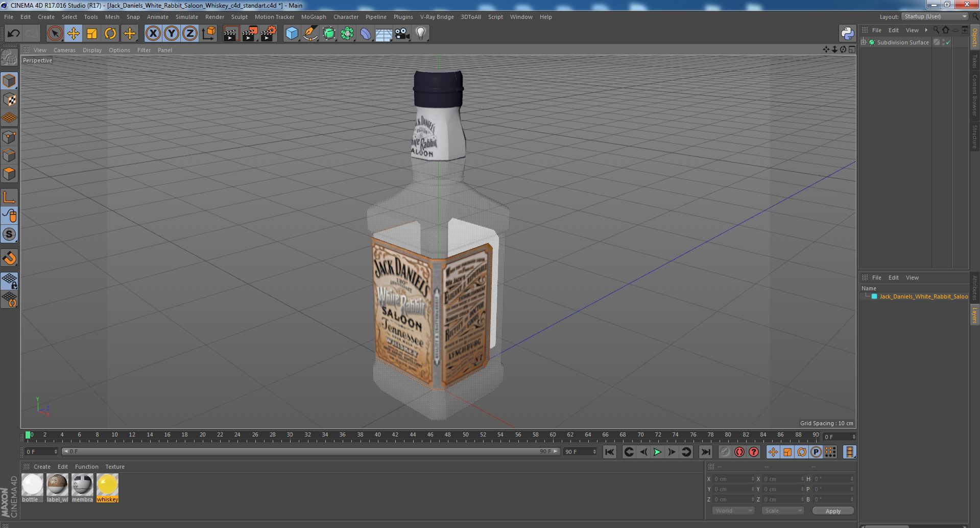Switch to Points mode

pos(9,136)
